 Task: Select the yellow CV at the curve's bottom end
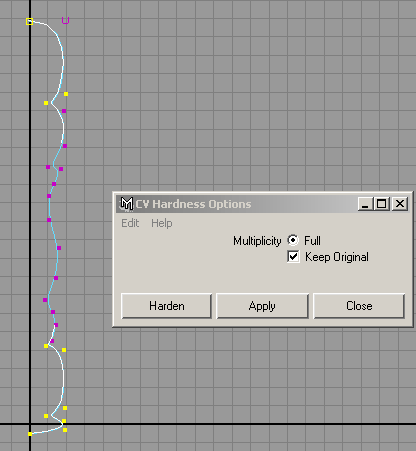[x=30, y=434]
